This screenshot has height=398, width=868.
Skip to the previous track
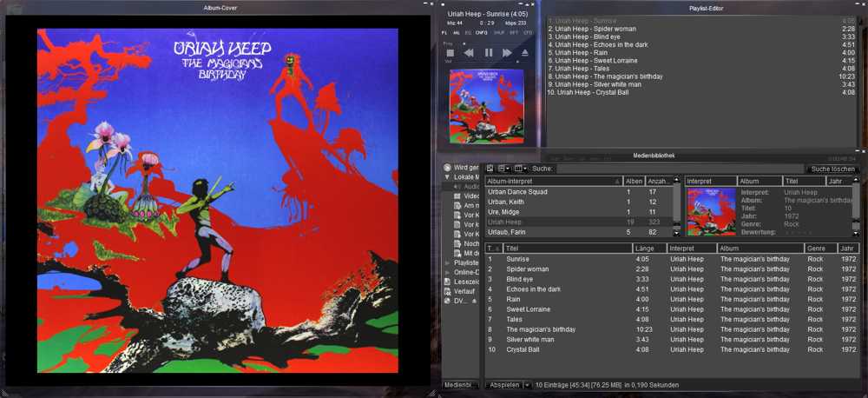[x=469, y=53]
